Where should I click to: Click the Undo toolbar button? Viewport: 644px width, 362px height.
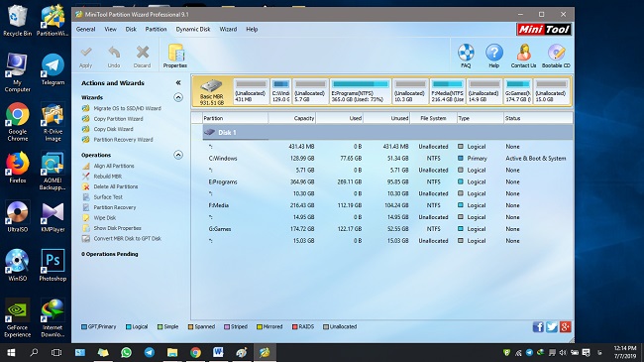[114, 57]
